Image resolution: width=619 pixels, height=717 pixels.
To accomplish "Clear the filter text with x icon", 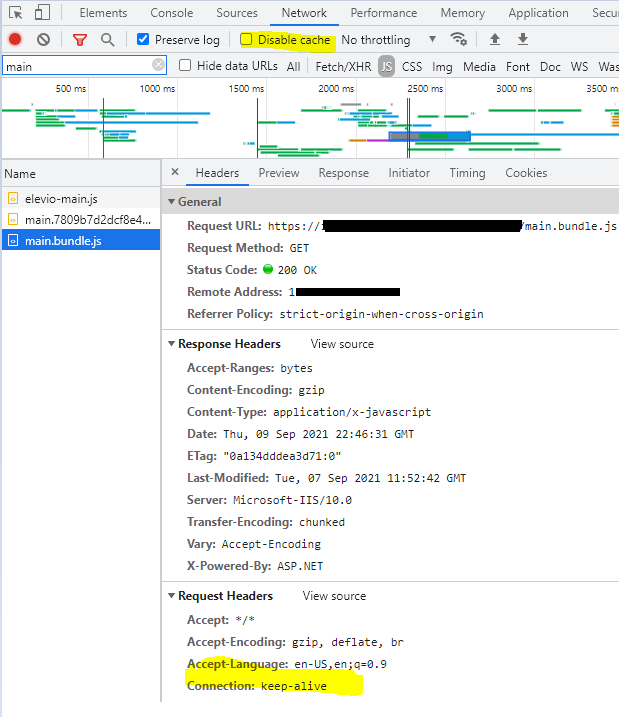I will coord(158,65).
